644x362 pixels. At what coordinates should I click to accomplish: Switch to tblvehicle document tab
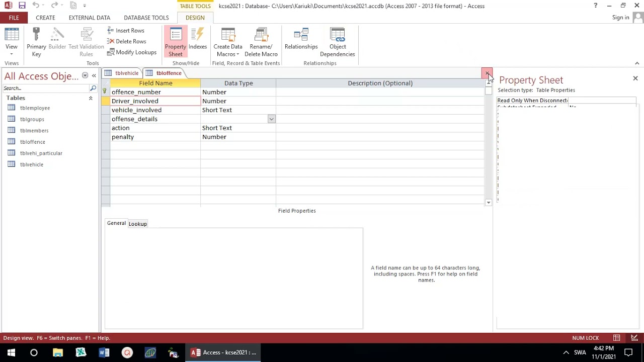tap(122, 73)
